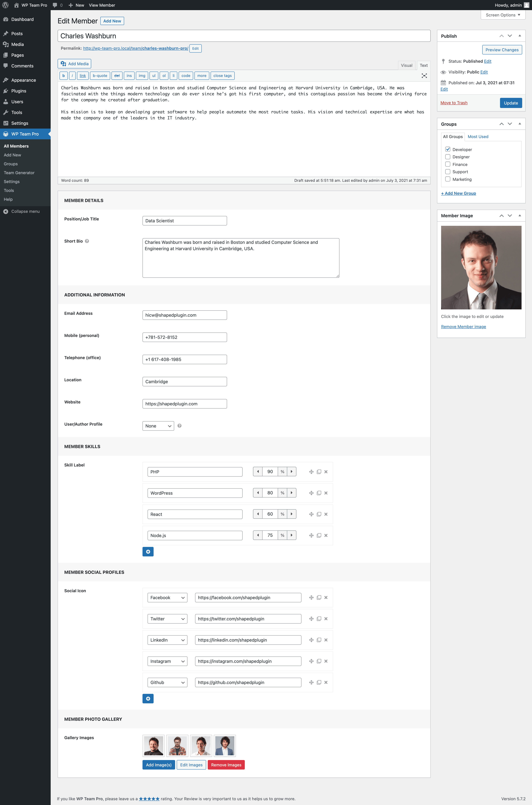Open the Most Used groups tab

point(478,137)
